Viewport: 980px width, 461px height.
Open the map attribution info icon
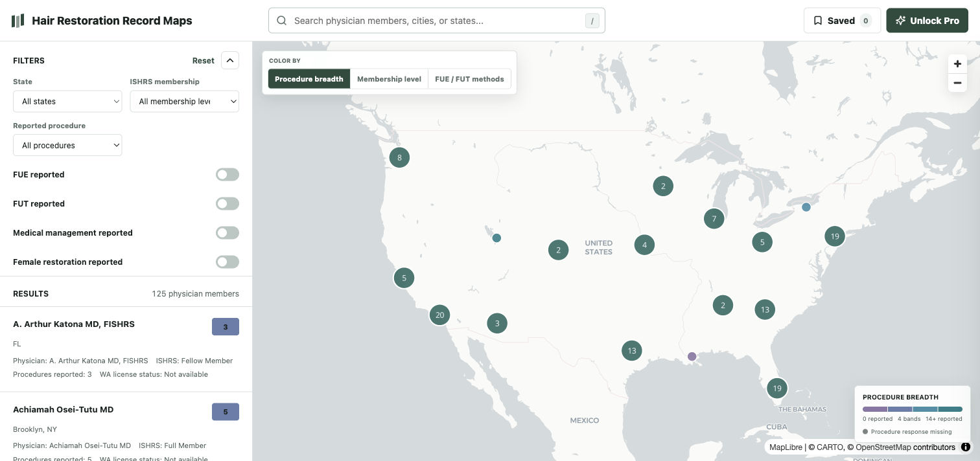click(x=966, y=447)
